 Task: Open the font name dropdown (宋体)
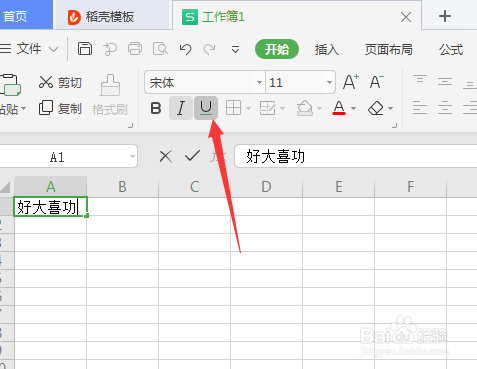click(259, 82)
